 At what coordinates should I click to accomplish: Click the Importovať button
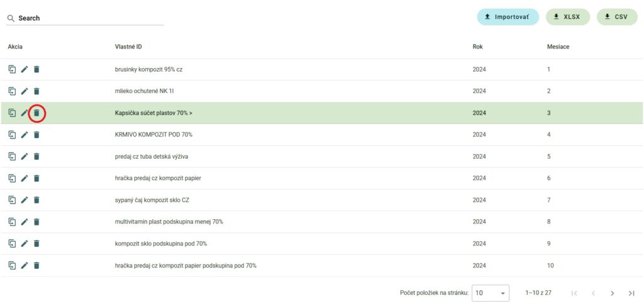tap(508, 17)
